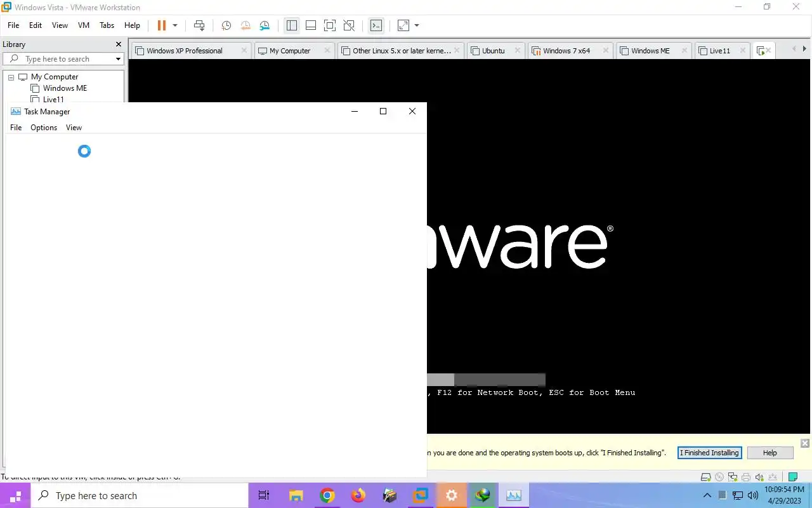The height and width of the screenshot is (508, 812).
Task: Open Firefox from the taskbar
Action: (x=358, y=495)
